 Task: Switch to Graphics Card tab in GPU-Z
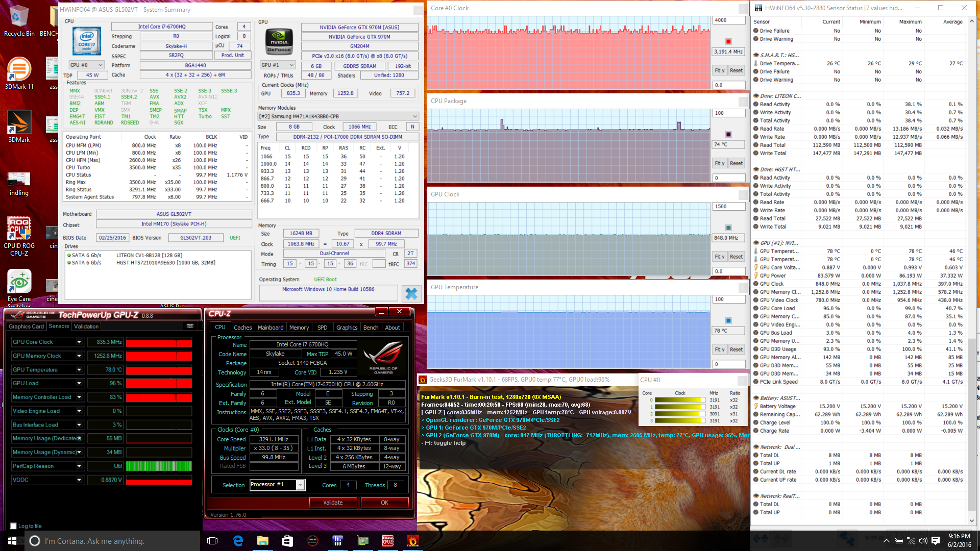click(x=27, y=327)
